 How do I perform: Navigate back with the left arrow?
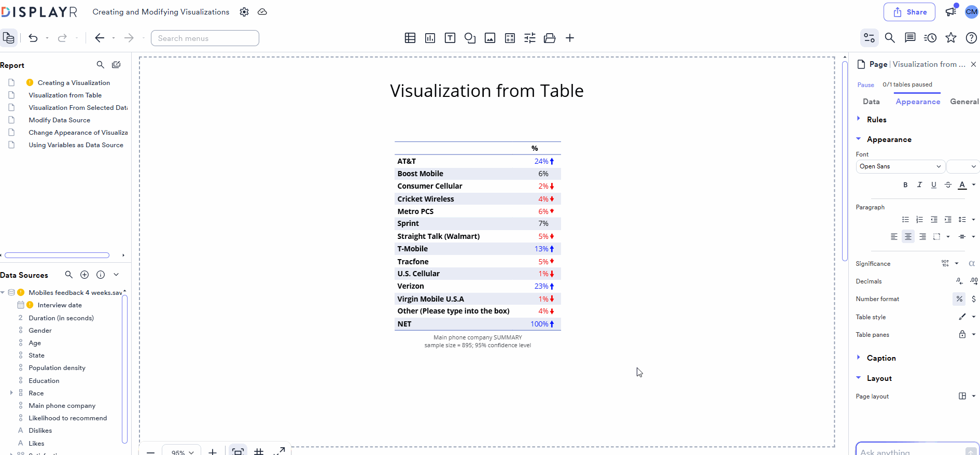point(100,38)
